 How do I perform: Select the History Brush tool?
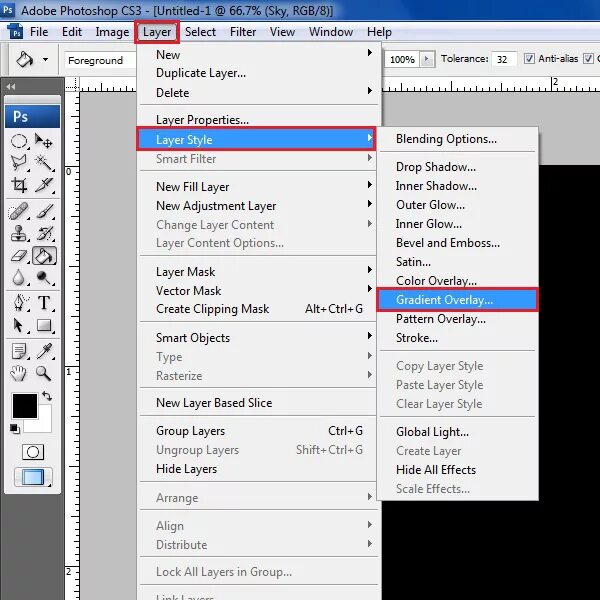tap(44, 233)
